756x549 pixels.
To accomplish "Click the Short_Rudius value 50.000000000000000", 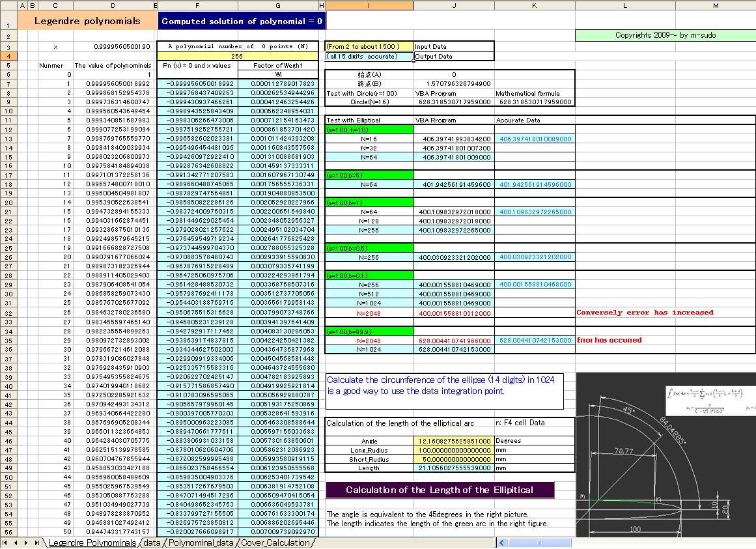I will pos(454,459).
